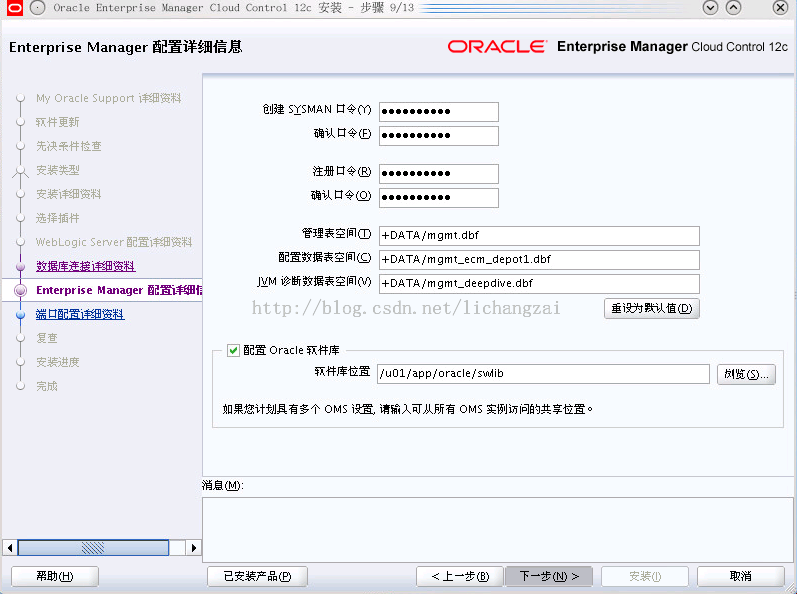Edit the 配置数据表空间 field mgmt_ecm_depot1.dbf
This screenshot has height=594, width=797.
(x=539, y=260)
